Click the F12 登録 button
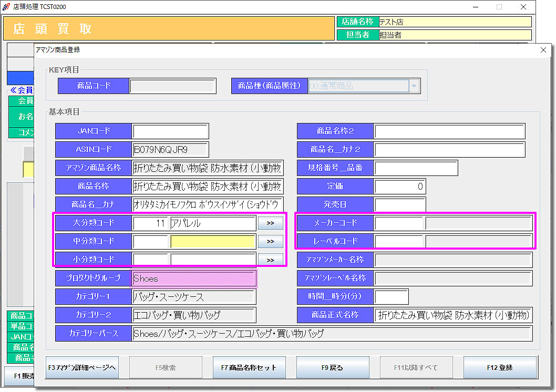The height and width of the screenshot is (392, 556). (x=500, y=367)
